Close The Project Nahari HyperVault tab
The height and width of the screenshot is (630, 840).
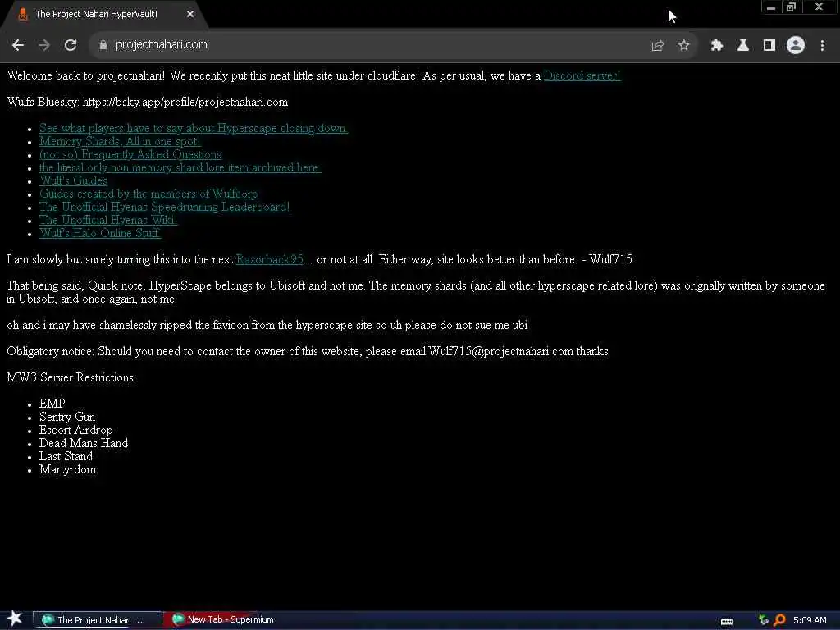point(190,15)
